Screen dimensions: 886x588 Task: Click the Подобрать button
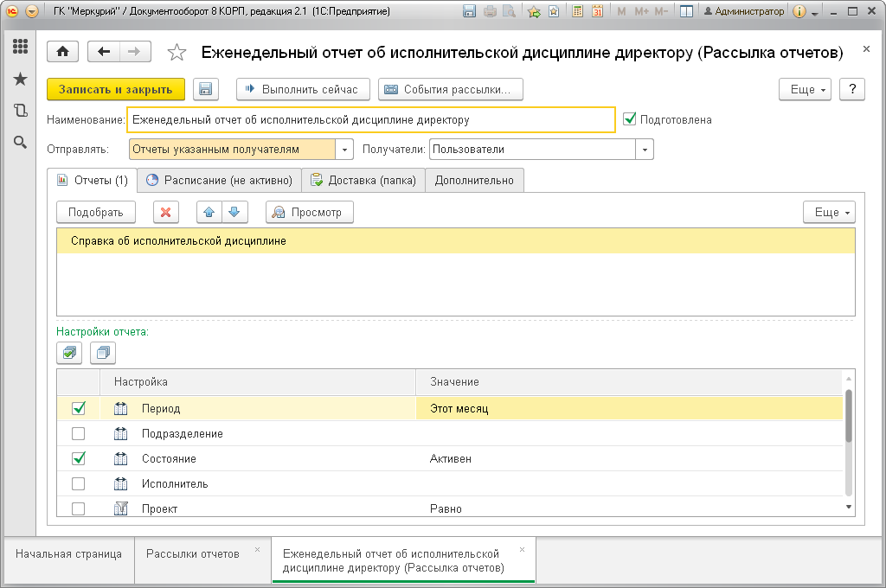tap(96, 213)
